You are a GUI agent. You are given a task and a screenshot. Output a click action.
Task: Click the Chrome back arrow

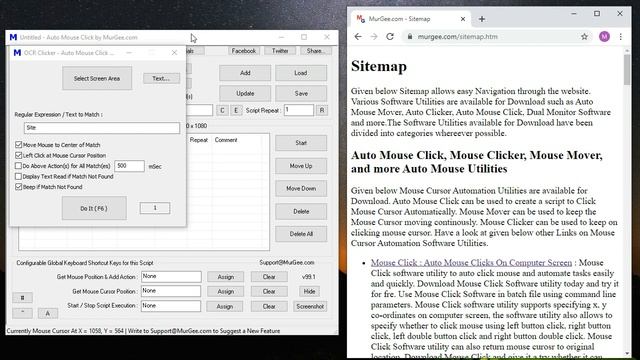[358, 37]
